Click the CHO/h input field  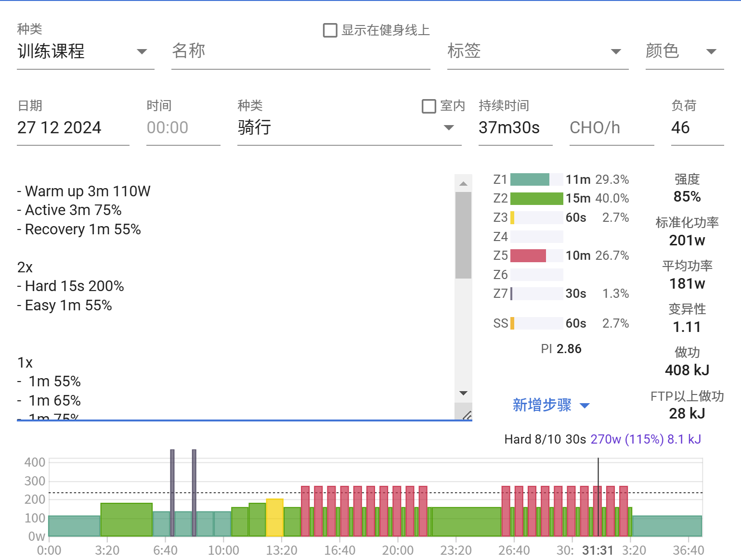click(x=611, y=127)
